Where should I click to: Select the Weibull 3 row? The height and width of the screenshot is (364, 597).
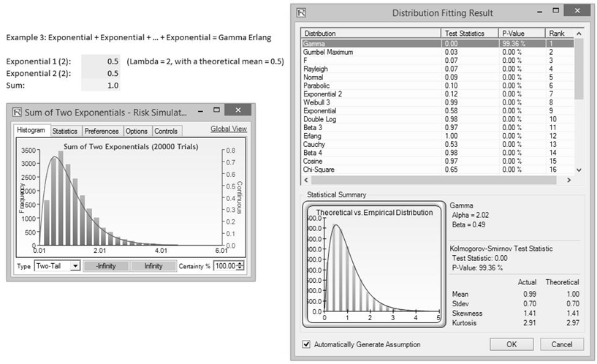(438, 102)
